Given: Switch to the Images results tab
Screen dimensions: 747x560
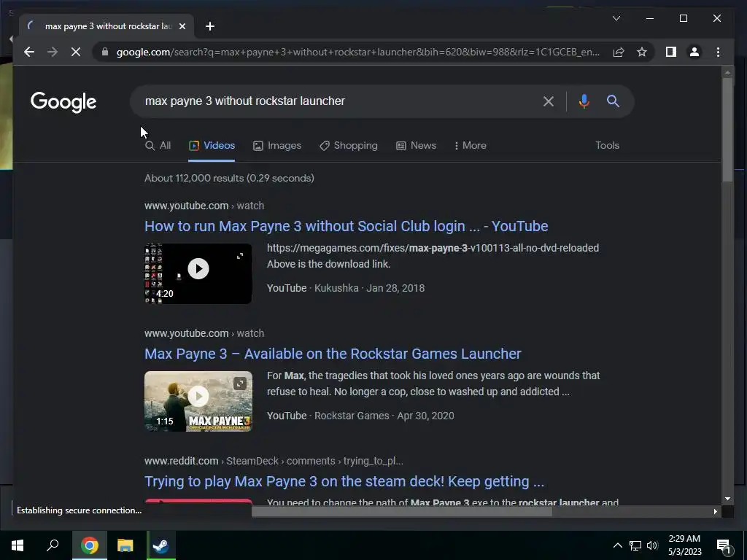Looking at the screenshot, I should coord(276,146).
